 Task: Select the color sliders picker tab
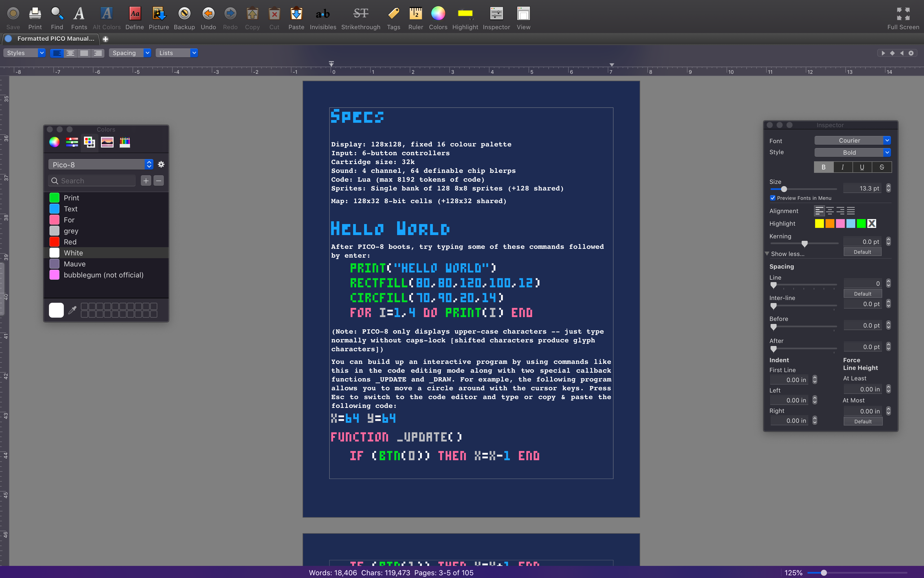coord(72,142)
